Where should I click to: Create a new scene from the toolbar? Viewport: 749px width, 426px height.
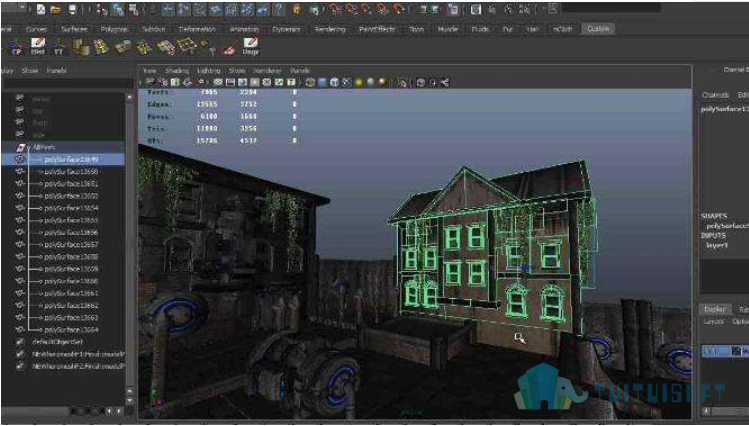point(41,9)
